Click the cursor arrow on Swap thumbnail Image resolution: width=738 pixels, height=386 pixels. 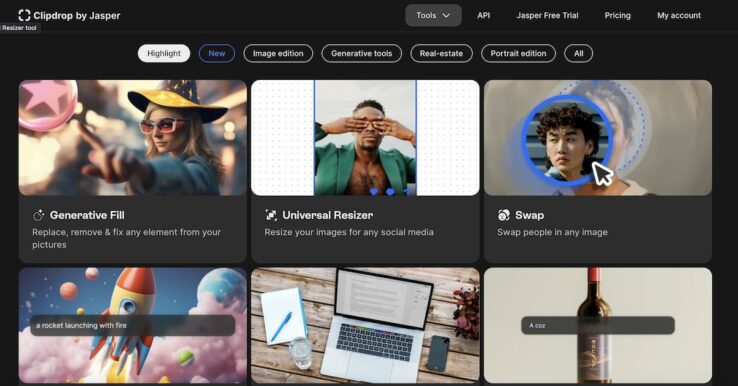[x=602, y=174]
